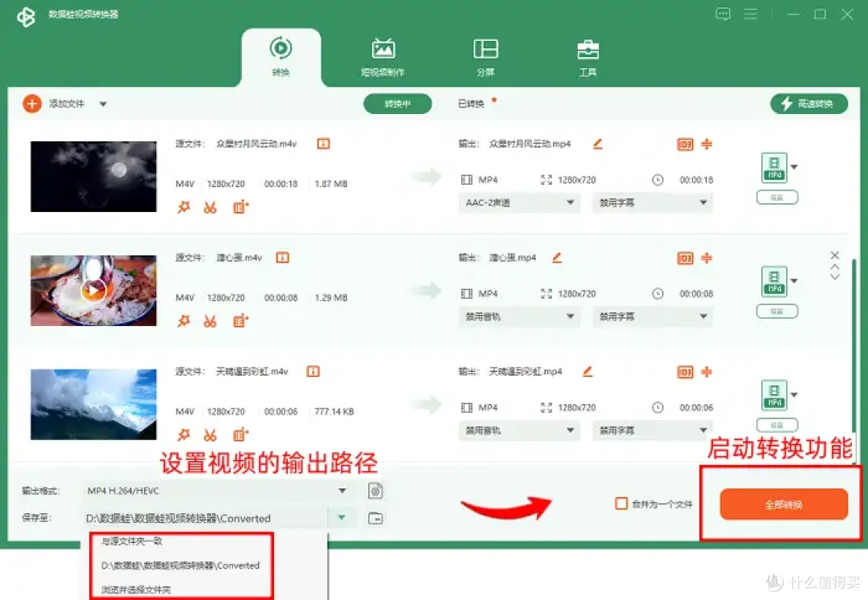
Task: Rename output of the 00:00:18 video with pencil
Action: click(597, 144)
